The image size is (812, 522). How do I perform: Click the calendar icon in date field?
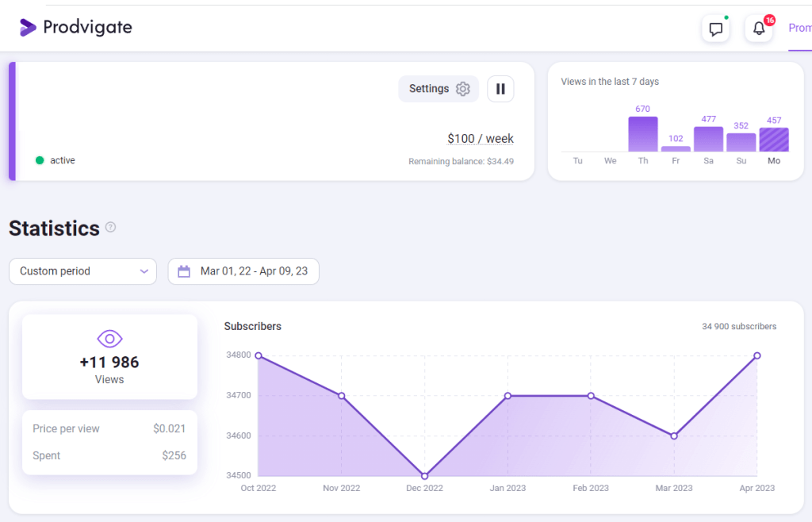point(184,271)
